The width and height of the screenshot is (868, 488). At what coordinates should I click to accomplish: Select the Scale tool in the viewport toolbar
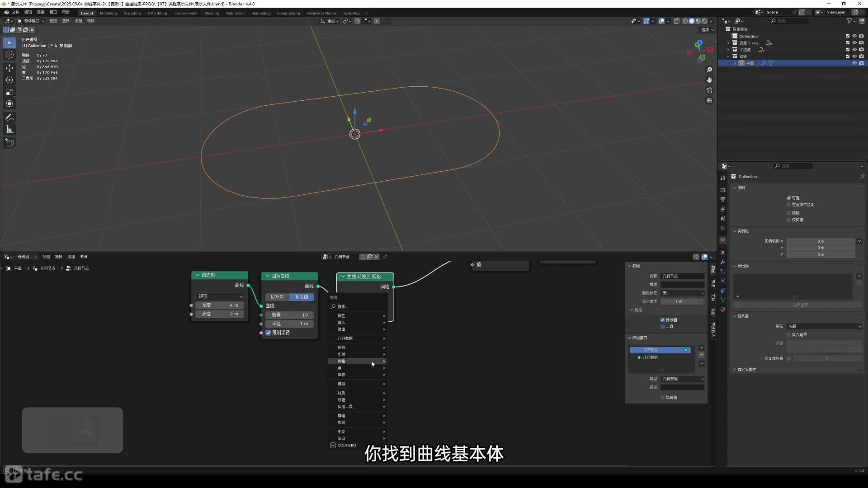9,92
